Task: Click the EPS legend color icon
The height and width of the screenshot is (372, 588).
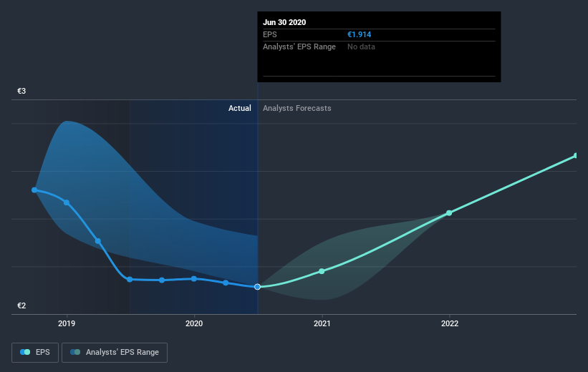Action: (x=25, y=352)
